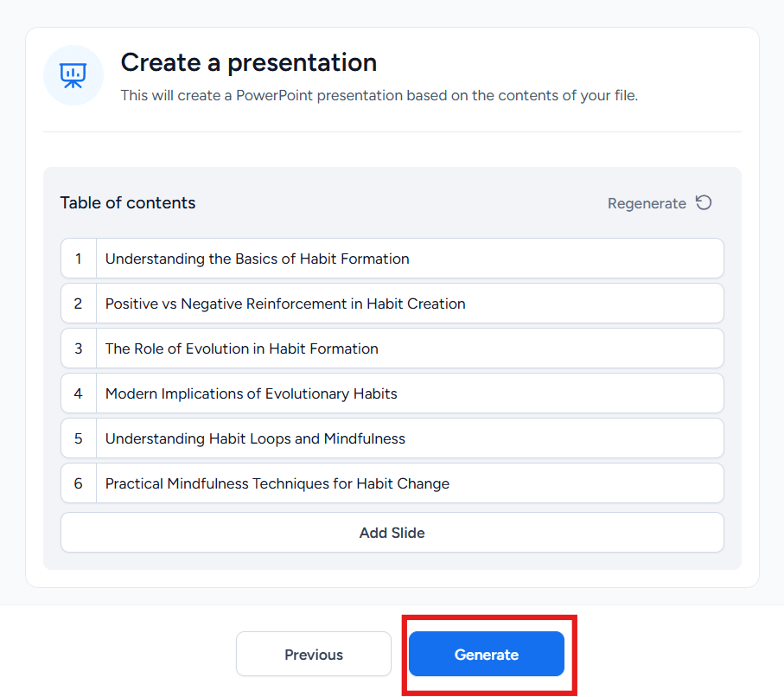Viewport: 784px width, 697px height.
Task: Click slide number 2 handle
Action: click(79, 304)
